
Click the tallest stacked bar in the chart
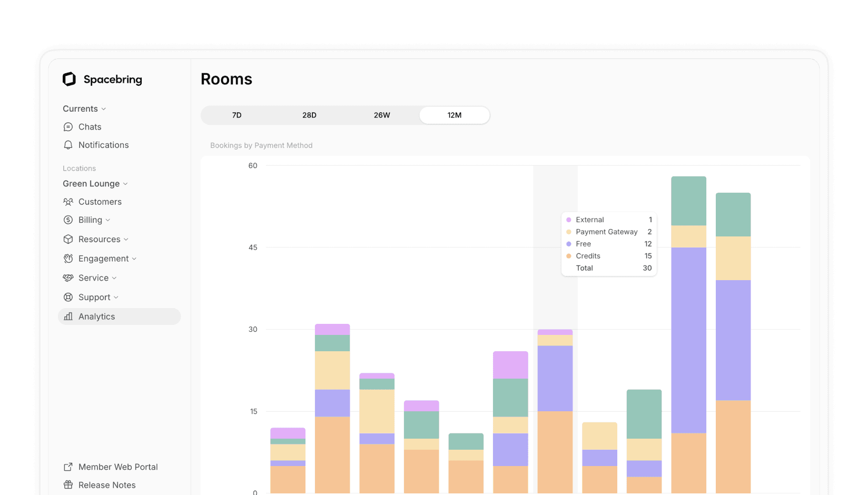point(688,332)
